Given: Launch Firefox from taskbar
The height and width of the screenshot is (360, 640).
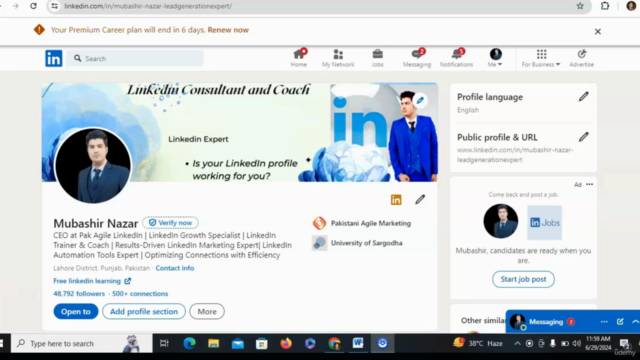Looking at the screenshot, I should pos(286,343).
